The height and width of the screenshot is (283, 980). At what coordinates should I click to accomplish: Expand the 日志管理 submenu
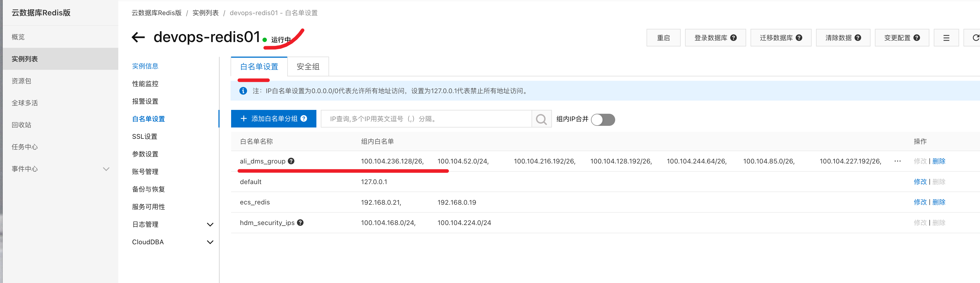[210, 224]
